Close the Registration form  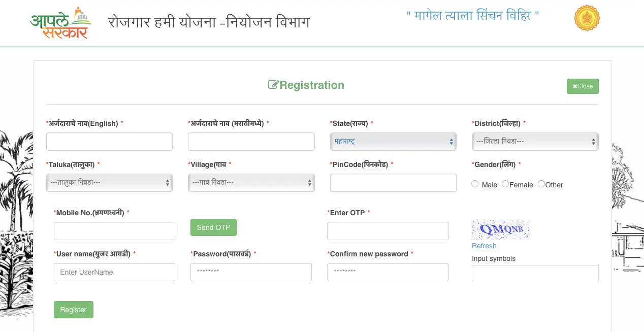tap(583, 86)
